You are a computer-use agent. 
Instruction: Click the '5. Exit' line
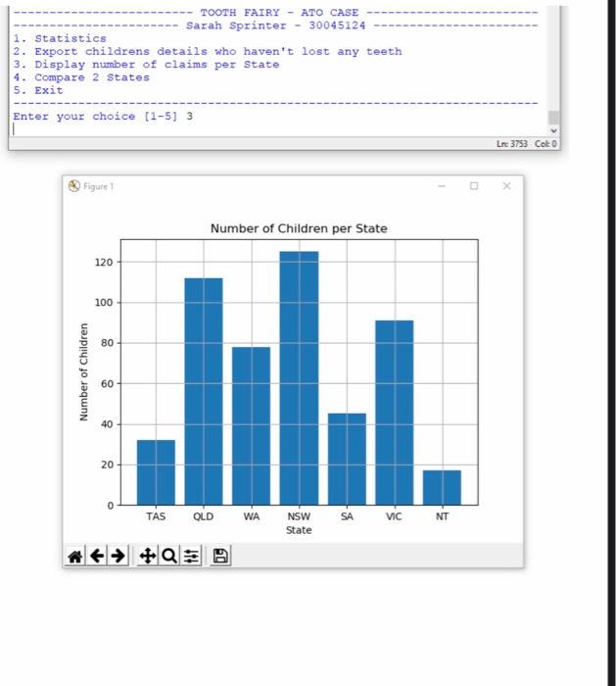pos(38,90)
